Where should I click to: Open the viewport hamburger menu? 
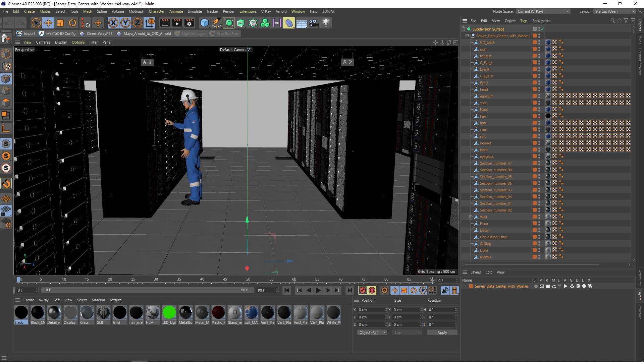[18, 42]
